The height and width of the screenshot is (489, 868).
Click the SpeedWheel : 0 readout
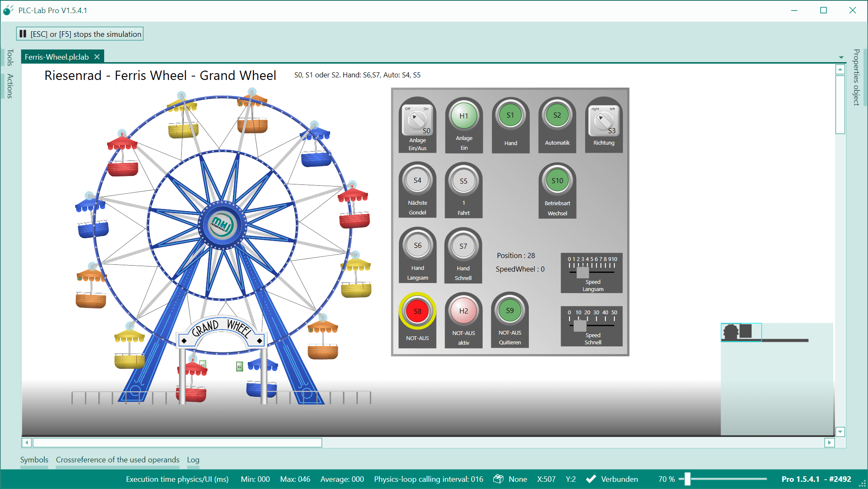(x=520, y=269)
